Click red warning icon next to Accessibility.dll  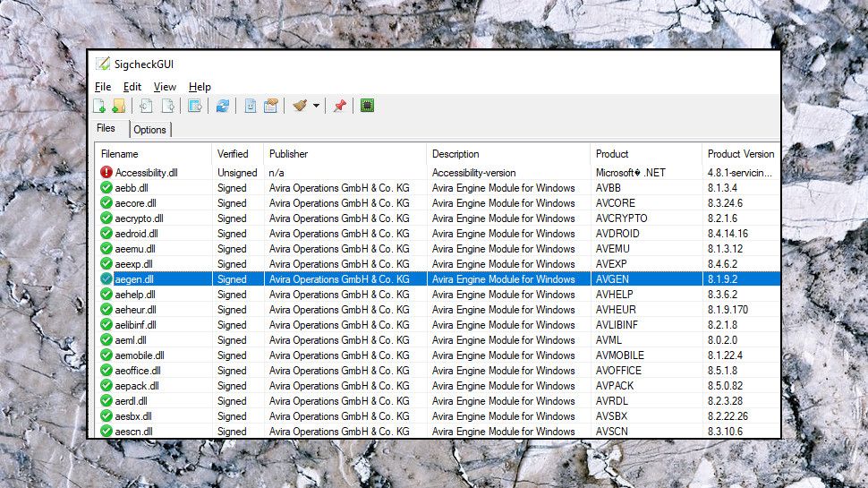tap(106, 172)
